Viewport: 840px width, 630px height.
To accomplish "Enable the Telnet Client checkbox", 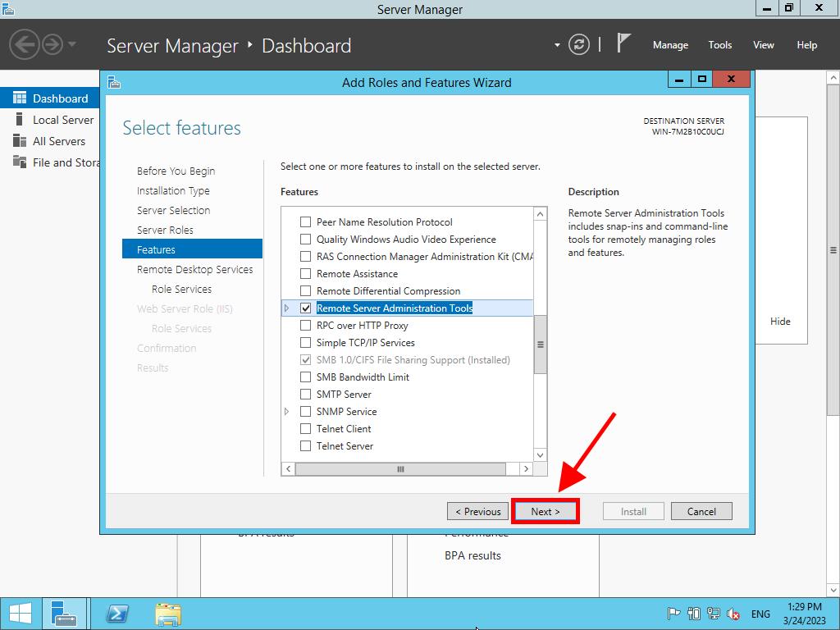I will [305, 428].
